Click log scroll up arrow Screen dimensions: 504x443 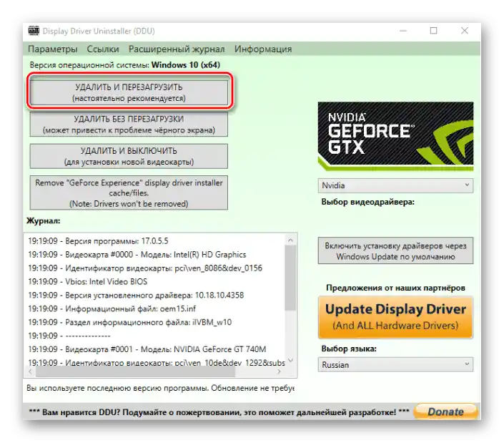pyautogui.click(x=290, y=240)
